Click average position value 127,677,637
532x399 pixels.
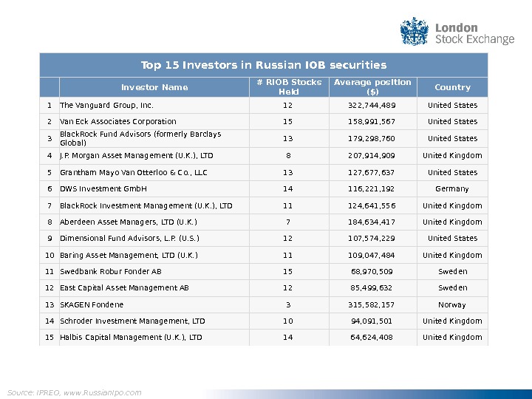click(372, 172)
